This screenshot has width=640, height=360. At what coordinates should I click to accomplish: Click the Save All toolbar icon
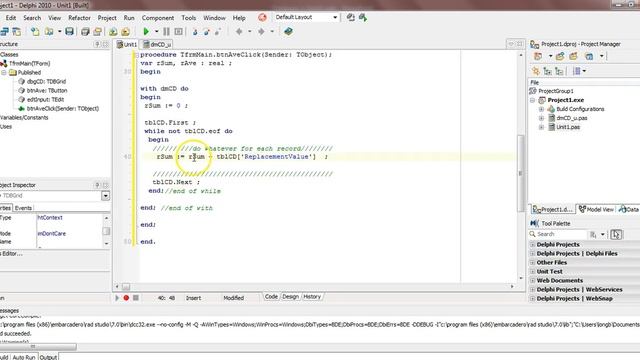85,31
